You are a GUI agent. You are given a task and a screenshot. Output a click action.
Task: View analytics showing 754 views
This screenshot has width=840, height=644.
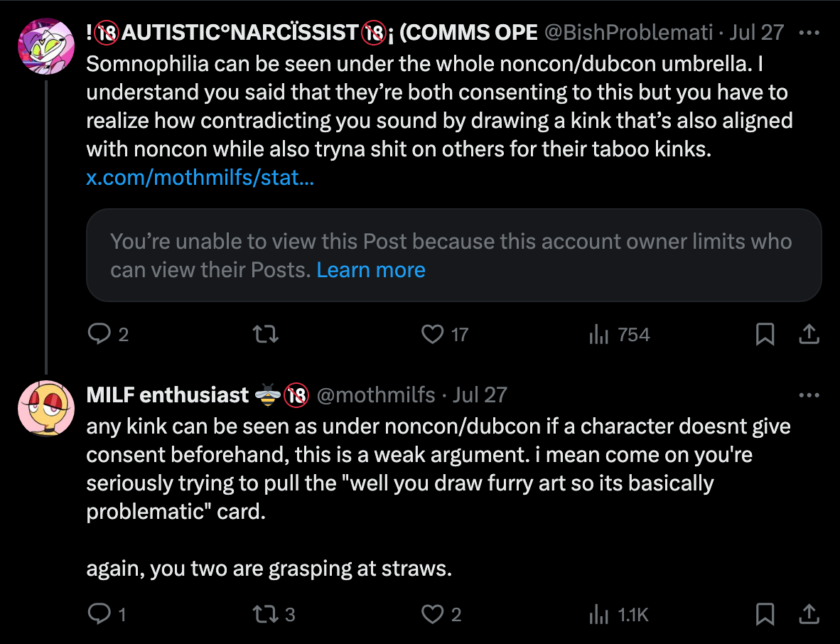[x=600, y=334]
